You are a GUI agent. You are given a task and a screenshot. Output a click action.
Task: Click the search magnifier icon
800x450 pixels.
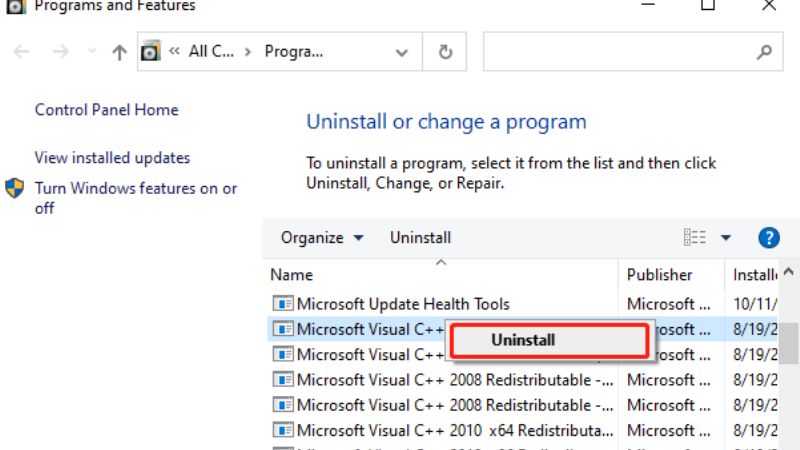point(764,52)
